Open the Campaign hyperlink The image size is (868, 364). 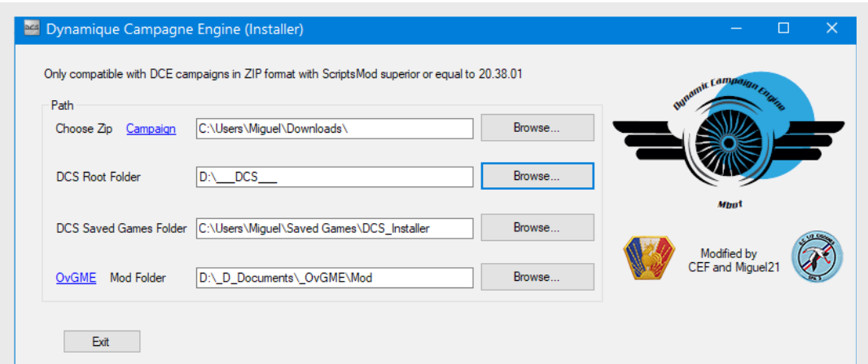coord(151,129)
